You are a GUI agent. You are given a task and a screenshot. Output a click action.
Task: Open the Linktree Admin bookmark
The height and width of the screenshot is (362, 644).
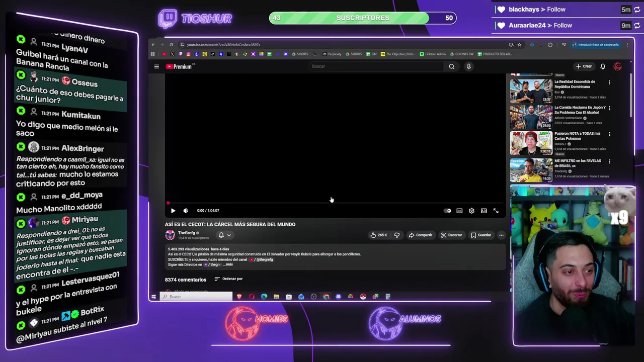[433, 54]
